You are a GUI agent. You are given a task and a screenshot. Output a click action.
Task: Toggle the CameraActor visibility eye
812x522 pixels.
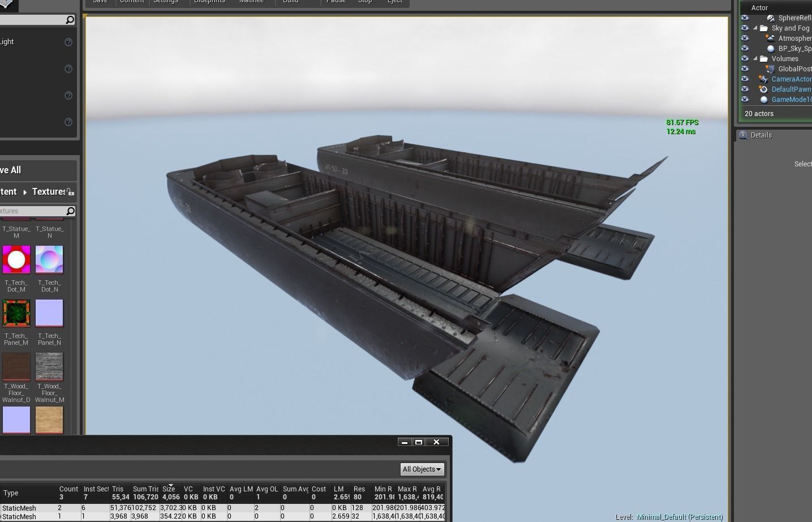click(745, 79)
